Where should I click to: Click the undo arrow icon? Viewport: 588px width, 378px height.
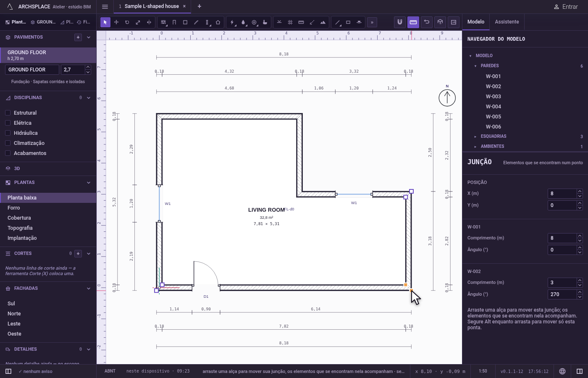point(427,22)
